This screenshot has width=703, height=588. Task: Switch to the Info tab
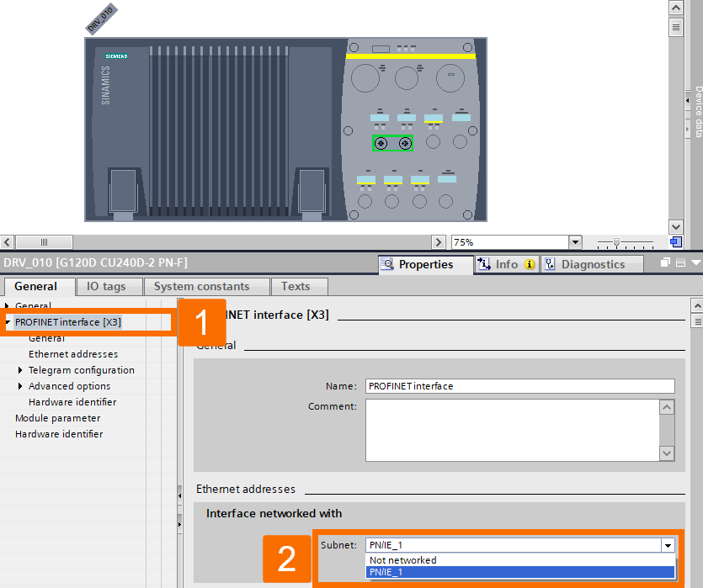click(506, 264)
